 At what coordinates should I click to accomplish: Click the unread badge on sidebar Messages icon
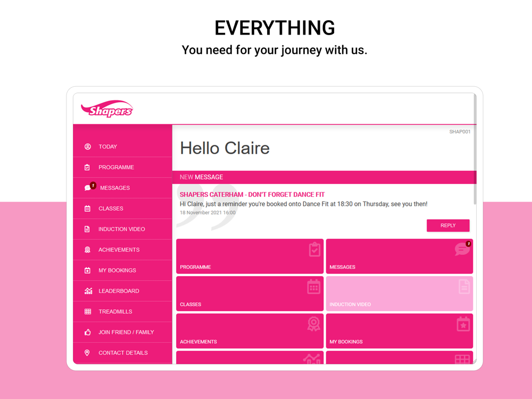tap(93, 185)
